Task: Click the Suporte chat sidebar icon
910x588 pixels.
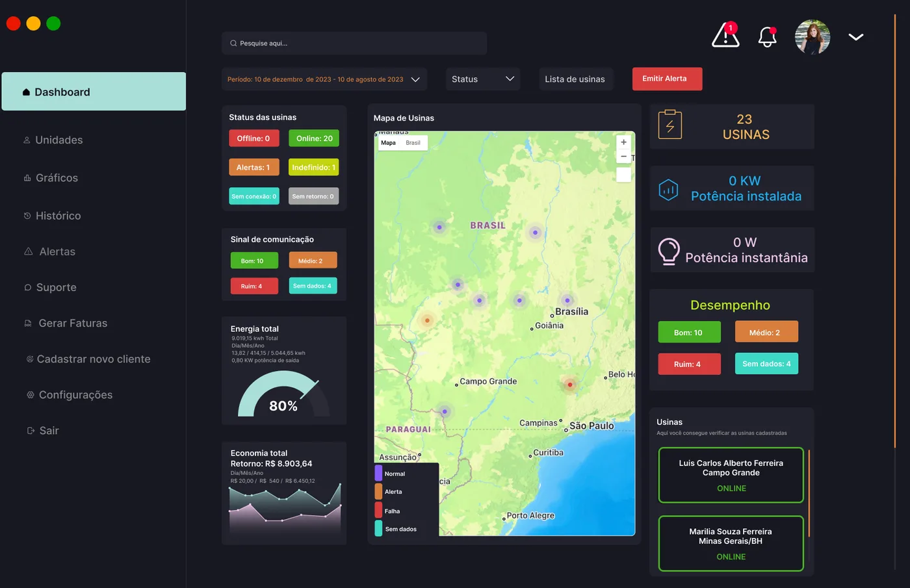Action: pos(28,287)
